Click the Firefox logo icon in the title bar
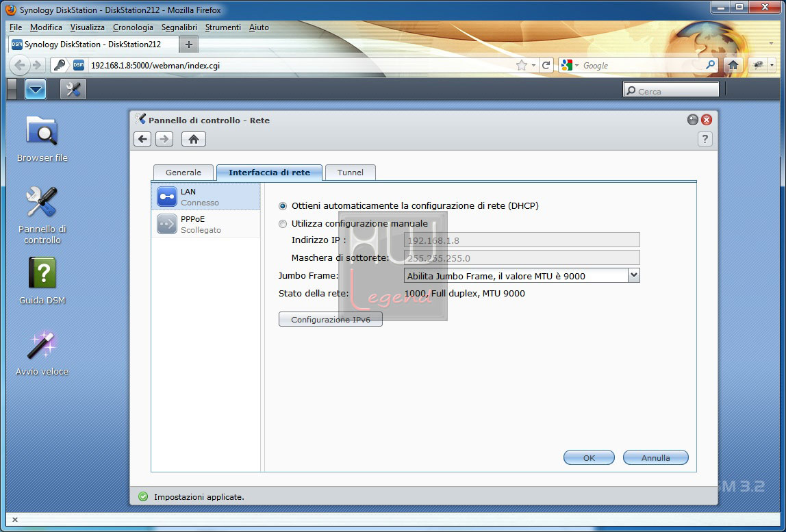This screenshot has height=532, width=786. tap(11, 10)
